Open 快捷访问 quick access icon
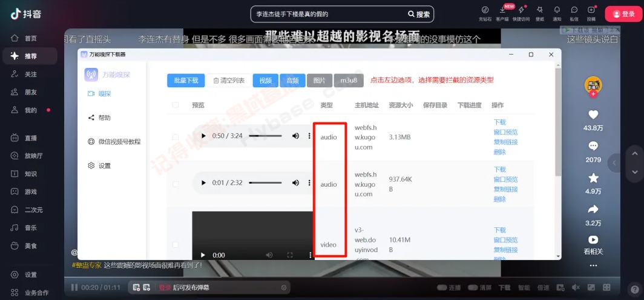The height and width of the screenshot is (300, 644). (521, 10)
